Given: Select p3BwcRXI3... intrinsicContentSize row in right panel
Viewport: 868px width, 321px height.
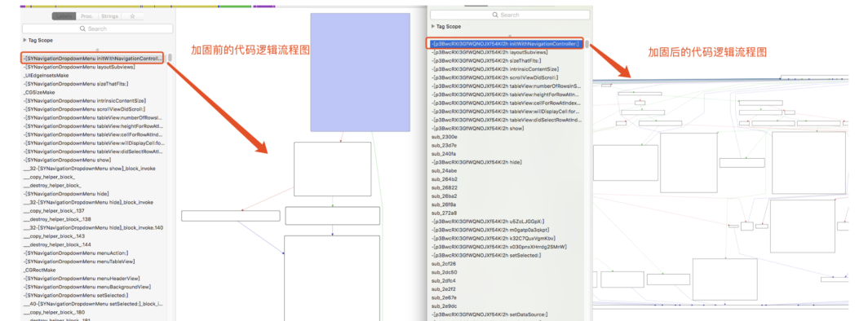Looking at the screenshot, I should [495, 69].
